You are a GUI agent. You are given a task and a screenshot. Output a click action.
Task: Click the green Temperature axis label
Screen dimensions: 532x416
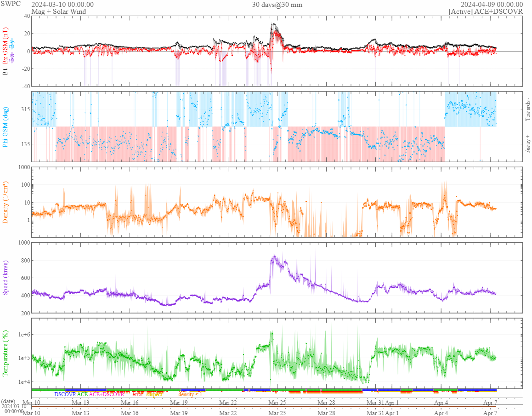(5, 353)
